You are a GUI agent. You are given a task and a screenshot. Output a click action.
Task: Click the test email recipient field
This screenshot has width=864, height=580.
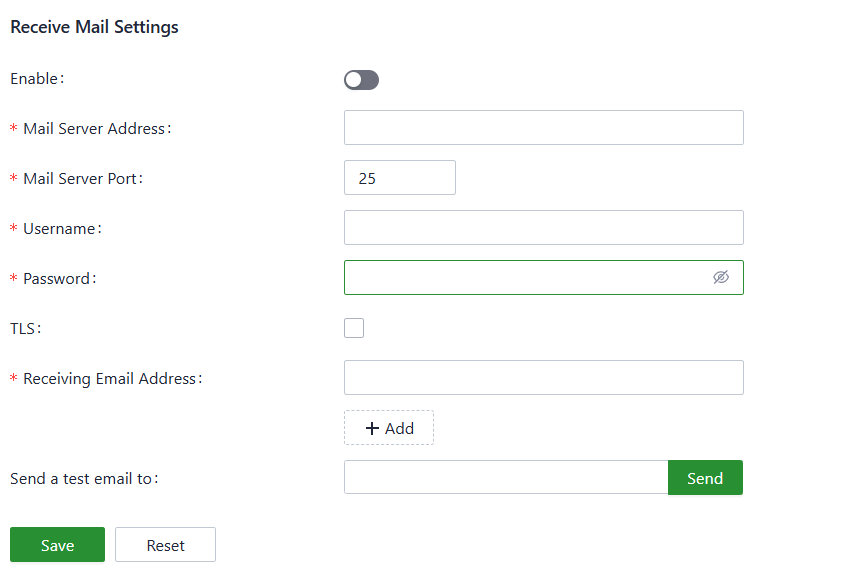pyautogui.click(x=505, y=478)
